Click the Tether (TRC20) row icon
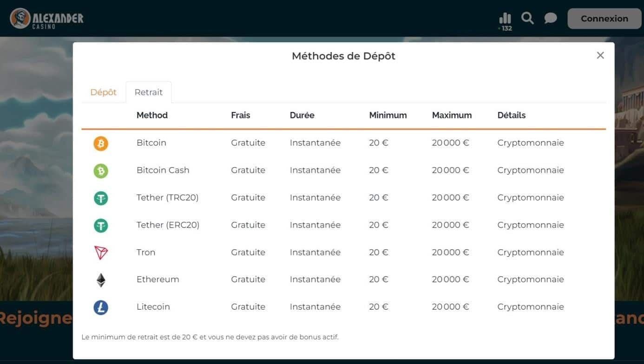The width and height of the screenshot is (644, 364). (x=101, y=198)
